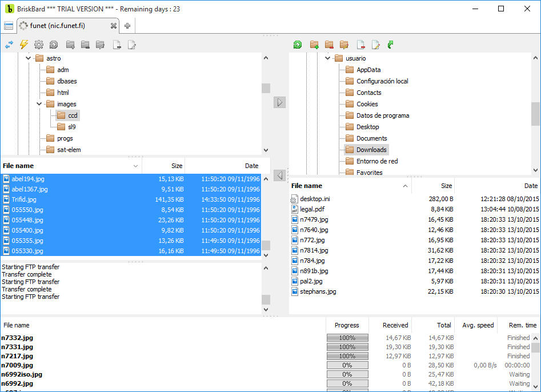Screen dimensions: 541x392
Task: Rename local folder with pencil icon
Action: pos(344,45)
